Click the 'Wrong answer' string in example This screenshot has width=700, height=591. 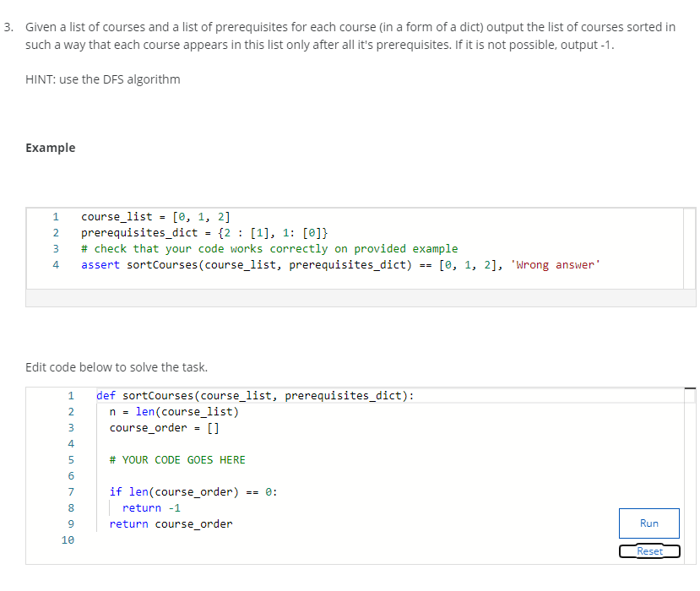(x=555, y=265)
